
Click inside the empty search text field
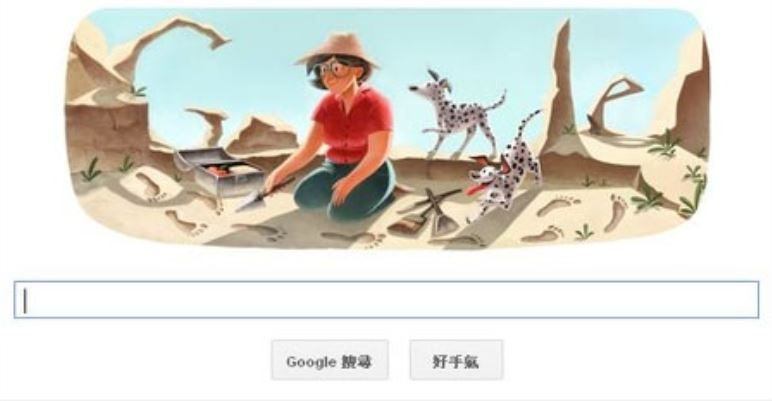[x=386, y=300]
